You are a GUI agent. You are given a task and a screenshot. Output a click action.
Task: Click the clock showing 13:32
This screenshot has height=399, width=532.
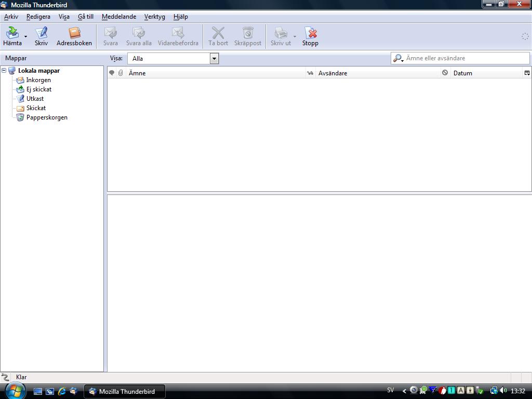coord(518,391)
